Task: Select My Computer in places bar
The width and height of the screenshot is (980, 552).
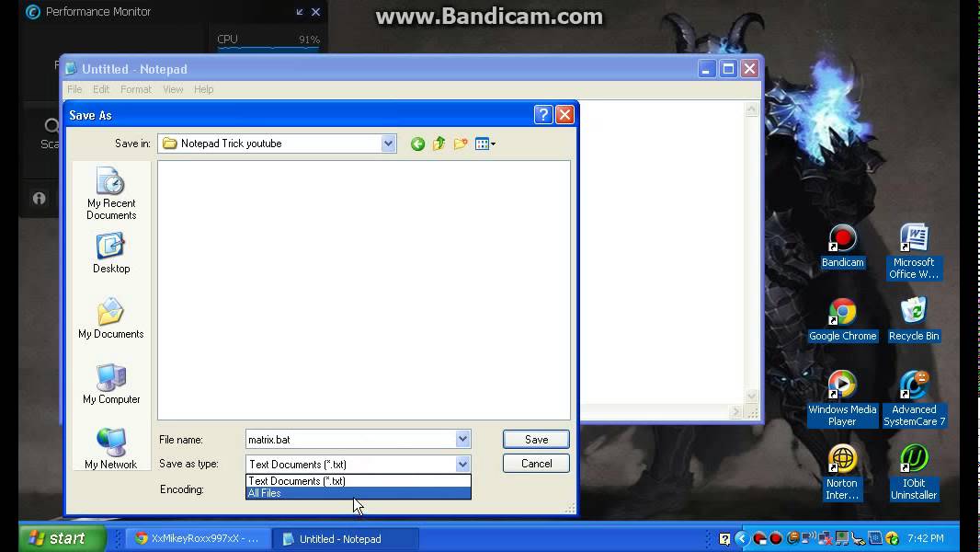Action: (x=111, y=384)
